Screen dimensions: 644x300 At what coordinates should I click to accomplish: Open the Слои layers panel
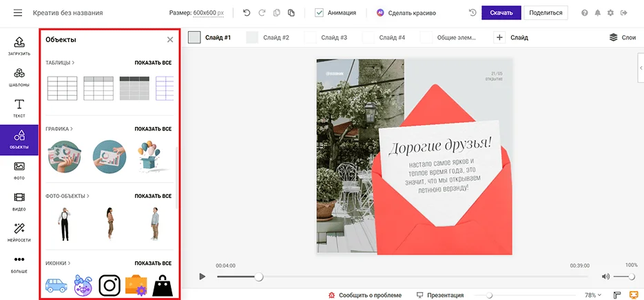(x=622, y=37)
